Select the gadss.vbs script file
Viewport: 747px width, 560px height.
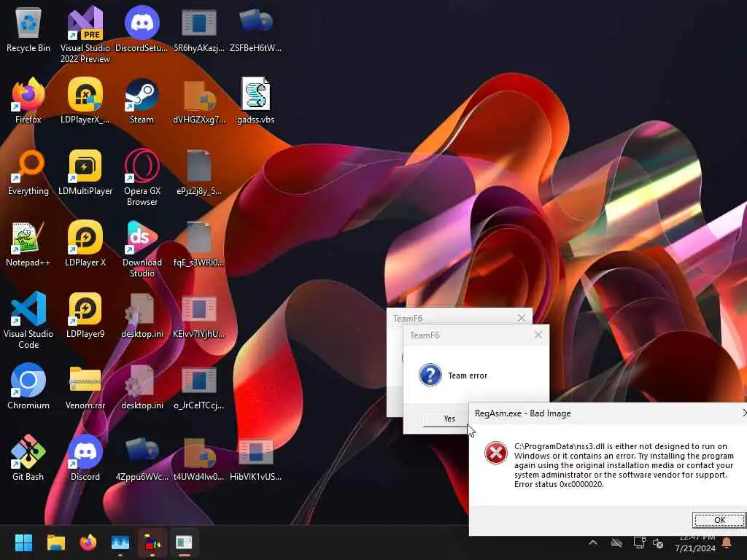coord(256,101)
